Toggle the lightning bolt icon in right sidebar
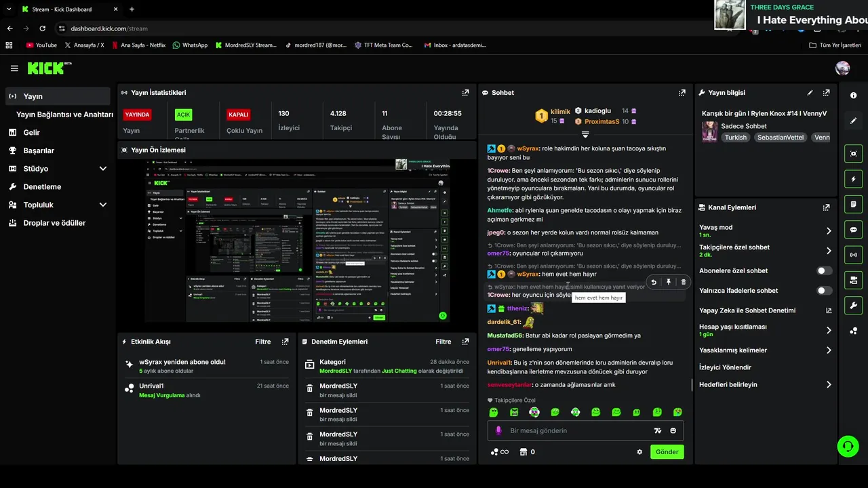868x488 pixels. (x=854, y=179)
